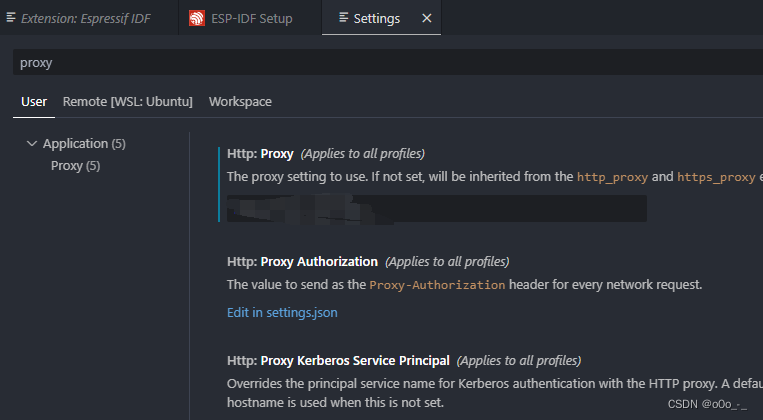Click the Http: Proxy value input field
Image resolution: width=763 pixels, height=420 pixels.
pyautogui.click(x=437, y=208)
